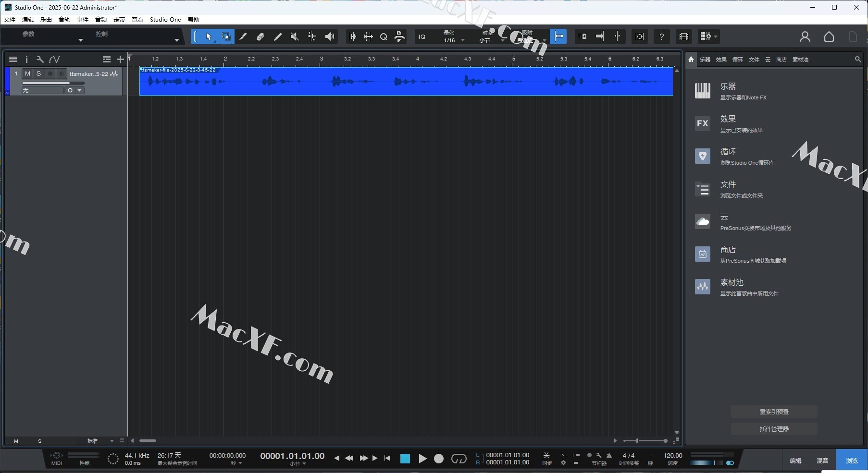This screenshot has width=868, height=473.
Task: Select the Range tool
Action: [226, 36]
